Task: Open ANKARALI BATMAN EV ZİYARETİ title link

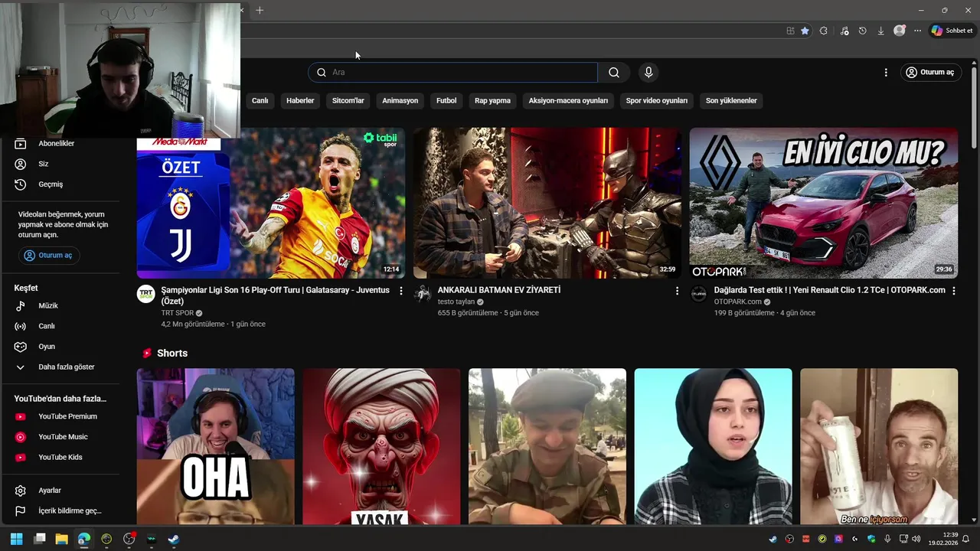Action: coord(499,290)
